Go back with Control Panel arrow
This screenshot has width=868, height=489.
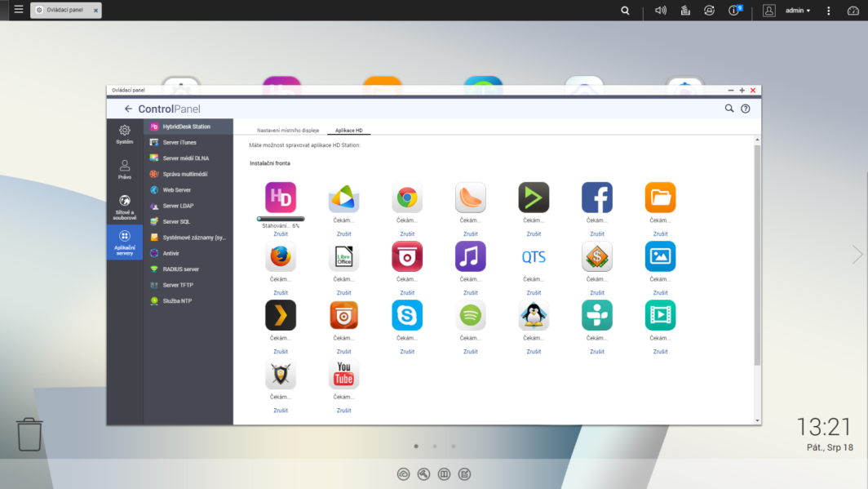(128, 109)
